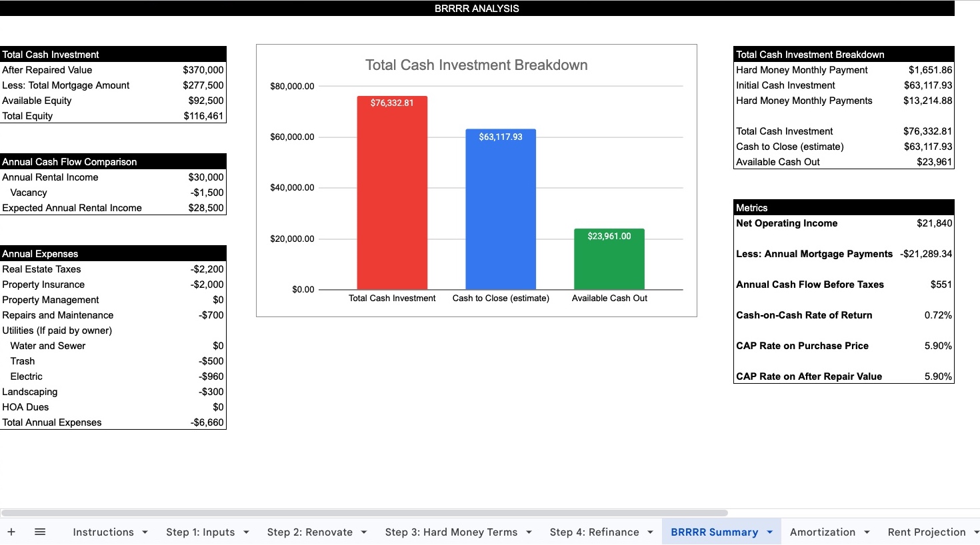The image size is (980, 545).
Task: Click the Cash-on-Cash Rate of Return value
Action: coord(937,315)
